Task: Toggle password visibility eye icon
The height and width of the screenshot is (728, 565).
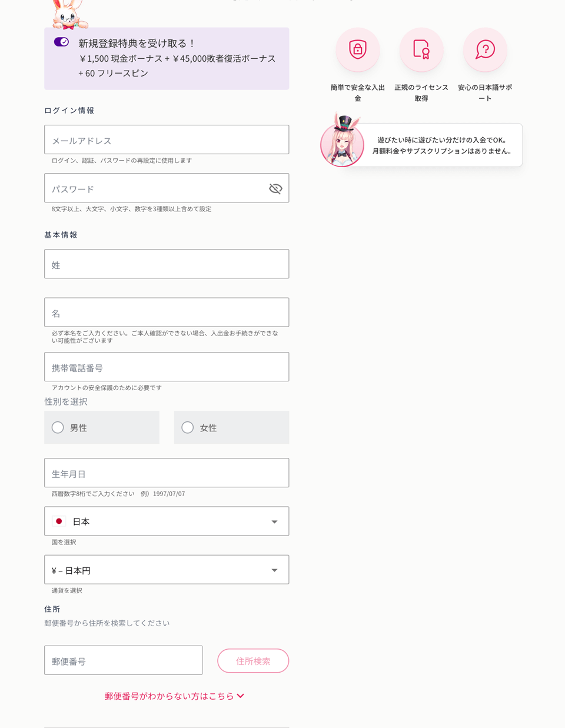Action: 275,188
